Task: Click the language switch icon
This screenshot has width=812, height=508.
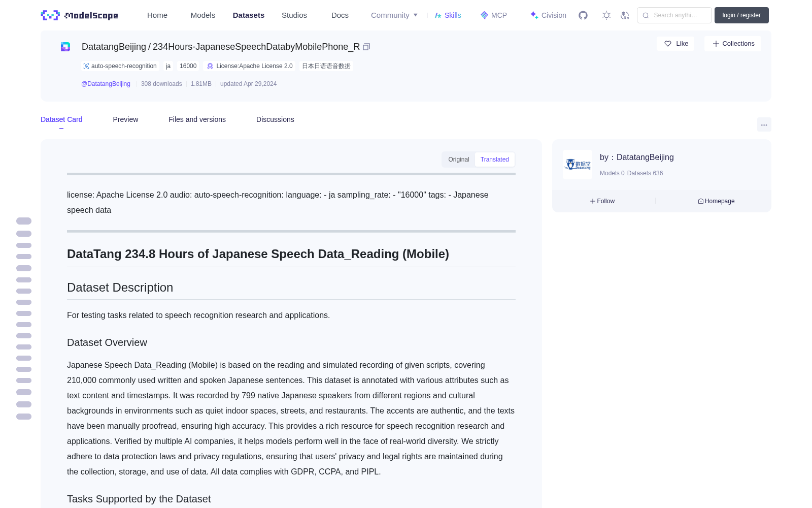Action: (625, 15)
